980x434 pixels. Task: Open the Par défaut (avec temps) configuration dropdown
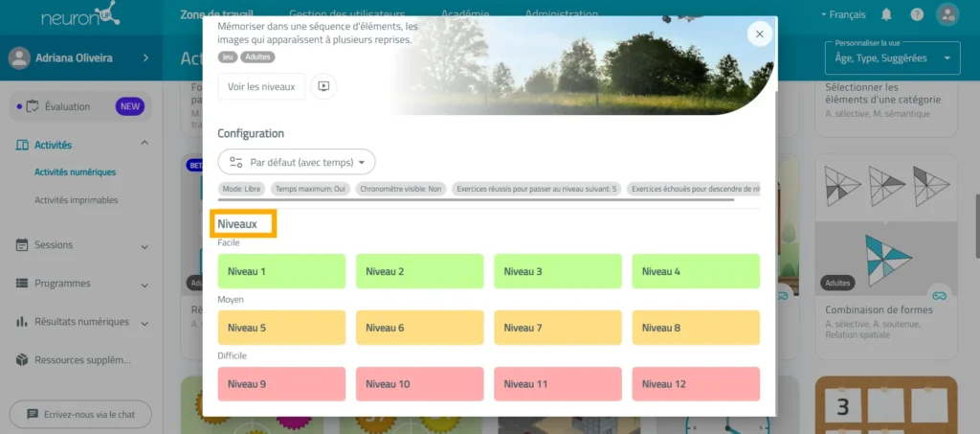pyautogui.click(x=297, y=162)
